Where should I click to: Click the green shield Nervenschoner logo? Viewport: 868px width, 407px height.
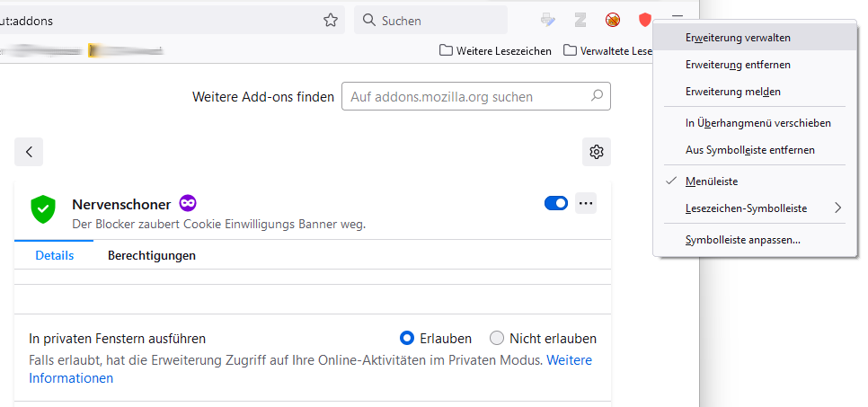[x=43, y=208]
